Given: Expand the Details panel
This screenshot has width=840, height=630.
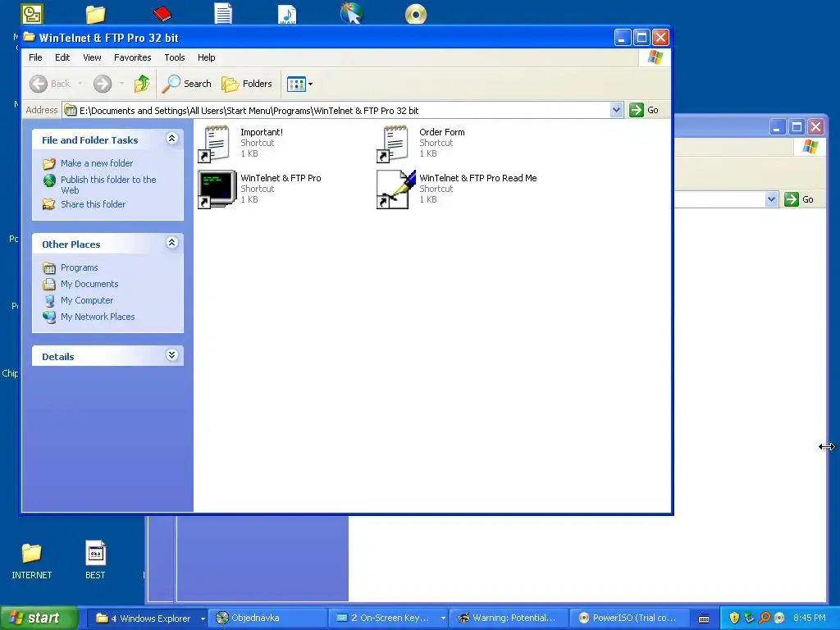Looking at the screenshot, I should 172,355.
